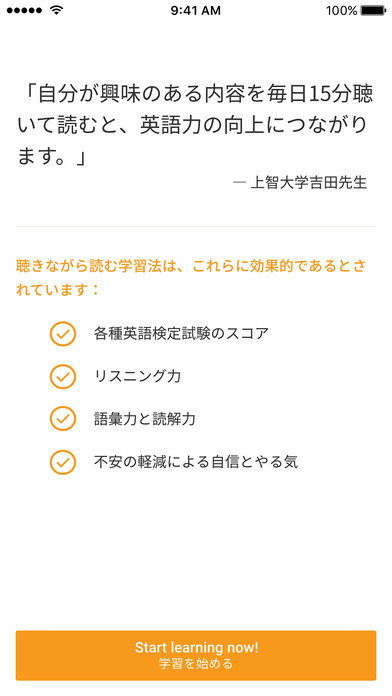The width and height of the screenshot is (392, 696).
Task: Select the 語彙力と読解力 list item text
Action: 145,419
